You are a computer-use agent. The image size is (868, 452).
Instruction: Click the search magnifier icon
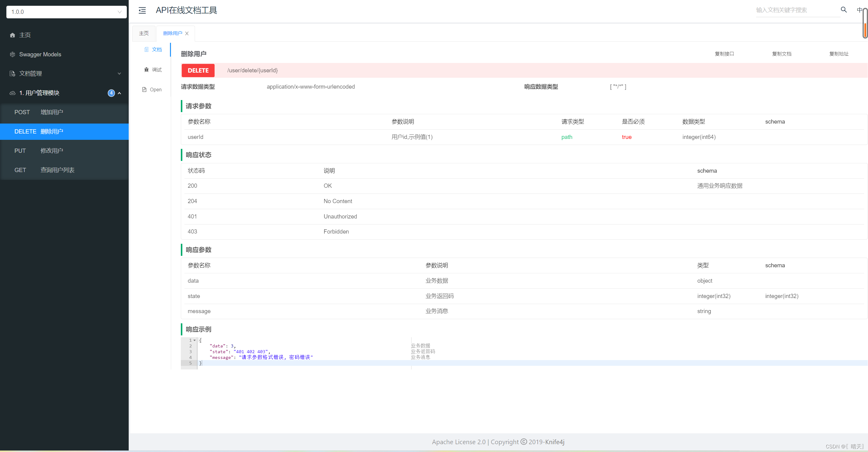(843, 10)
